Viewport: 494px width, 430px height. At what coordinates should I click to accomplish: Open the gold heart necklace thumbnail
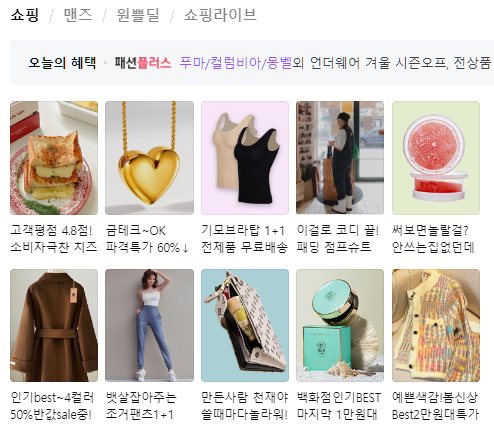pos(149,158)
